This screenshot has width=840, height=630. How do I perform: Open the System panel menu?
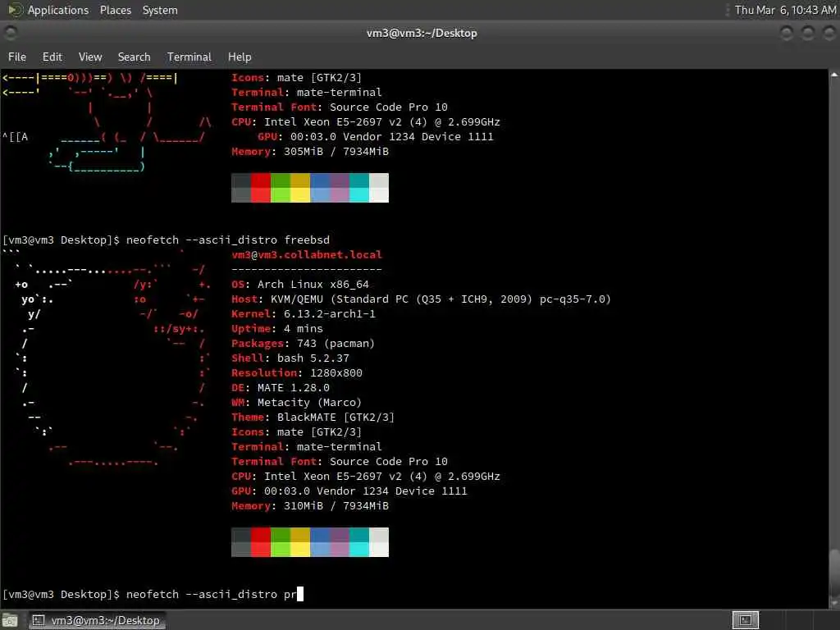[x=160, y=10]
